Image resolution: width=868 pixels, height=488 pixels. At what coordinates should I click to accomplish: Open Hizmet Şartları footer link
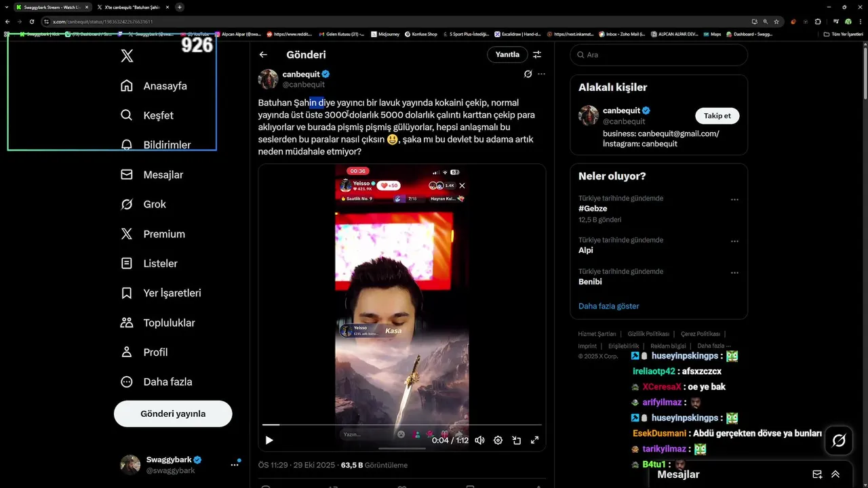coord(597,334)
